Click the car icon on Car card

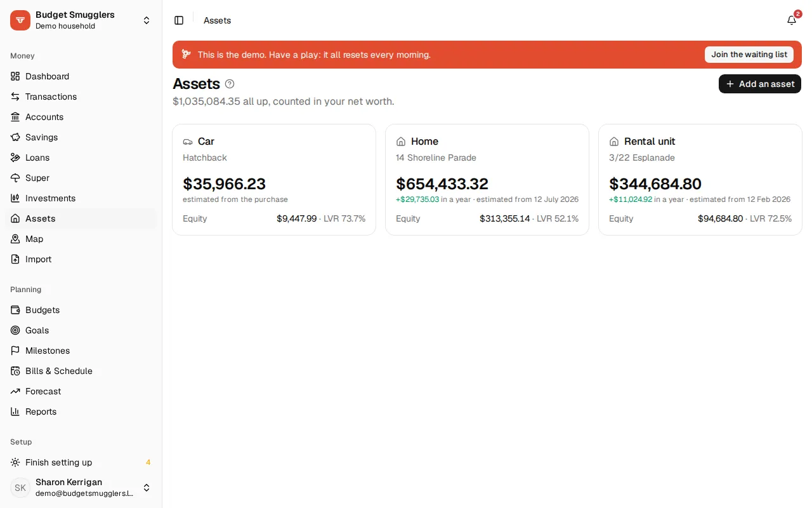click(x=188, y=142)
